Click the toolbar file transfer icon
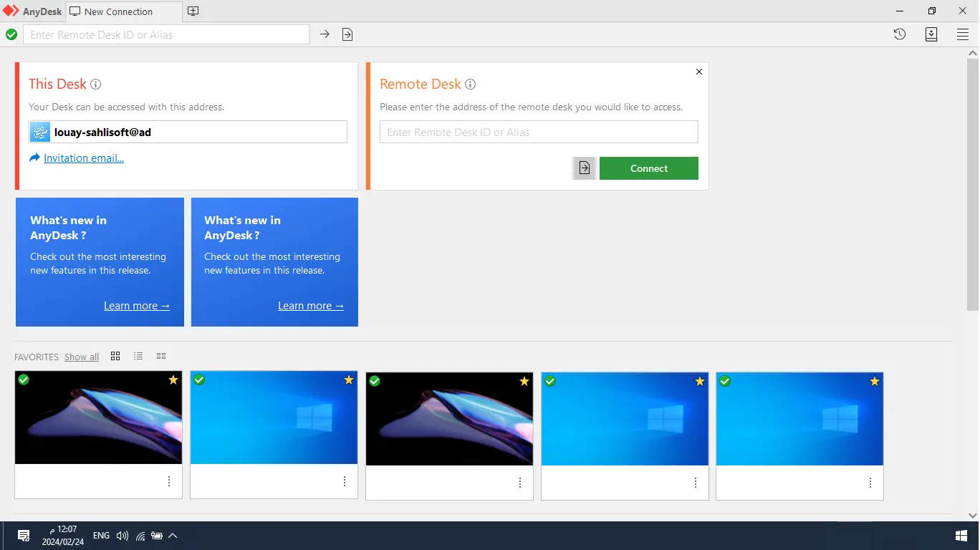The image size is (980, 550). pos(347,34)
